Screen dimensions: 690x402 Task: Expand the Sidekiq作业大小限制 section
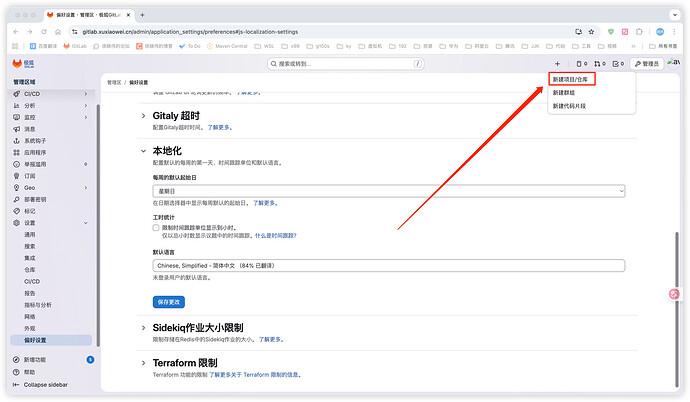point(142,328)
